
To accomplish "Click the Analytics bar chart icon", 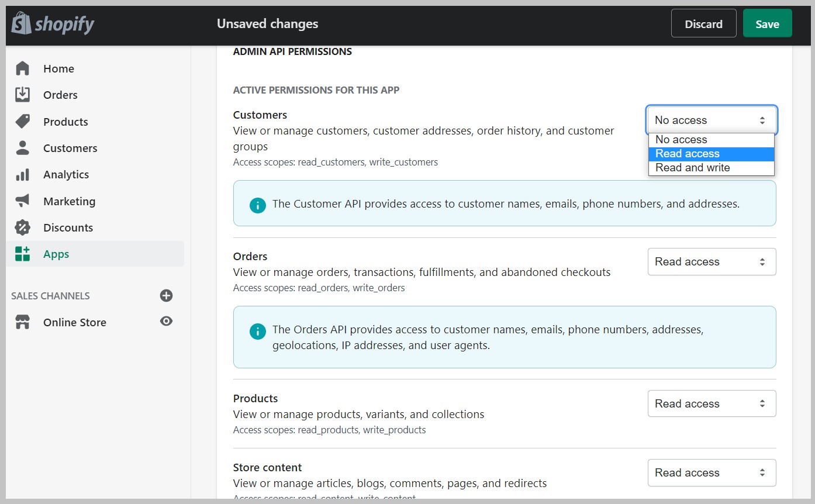I will (22, 174).
